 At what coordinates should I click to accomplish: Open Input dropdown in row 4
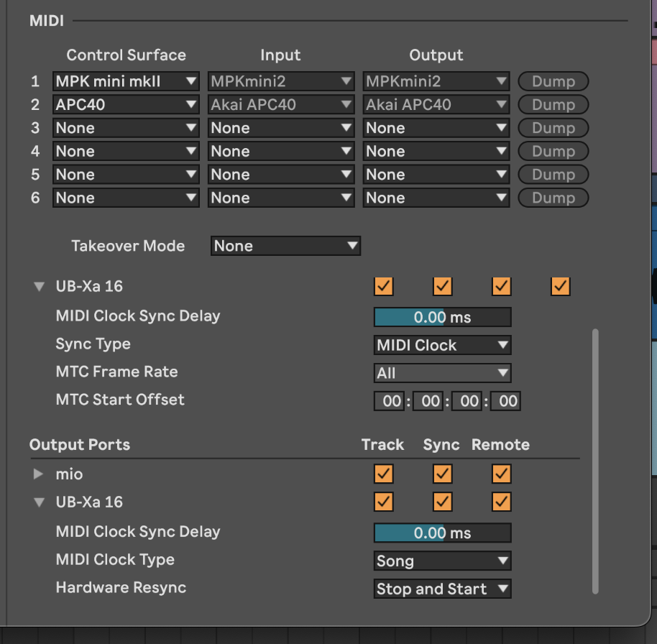(x=281, y=151)
